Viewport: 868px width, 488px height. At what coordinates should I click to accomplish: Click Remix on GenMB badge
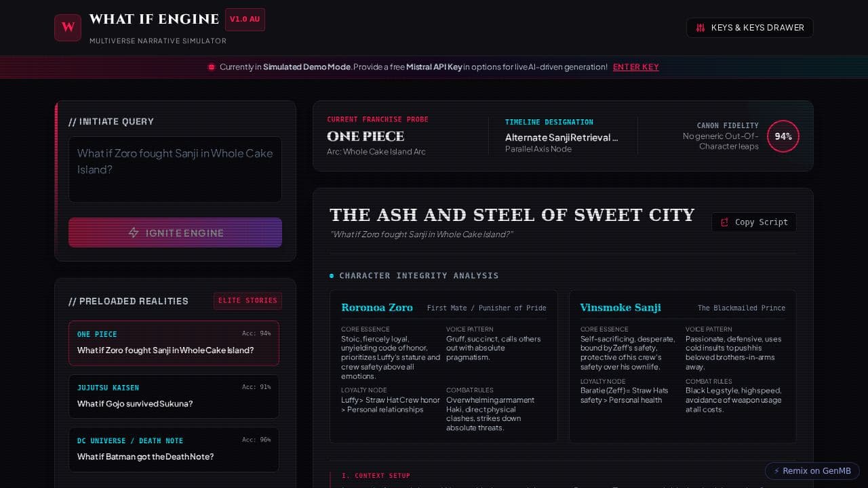(x=812, y=471)
